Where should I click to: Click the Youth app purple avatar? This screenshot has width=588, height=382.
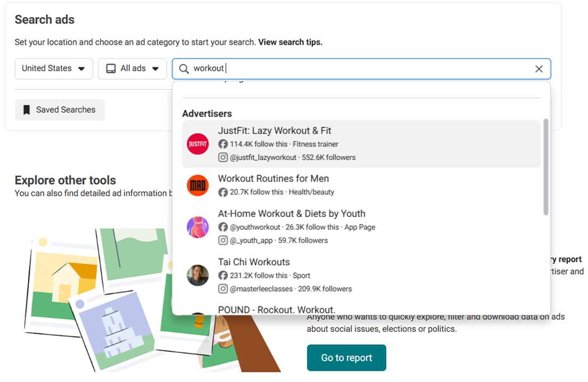[x=197, y=227]
